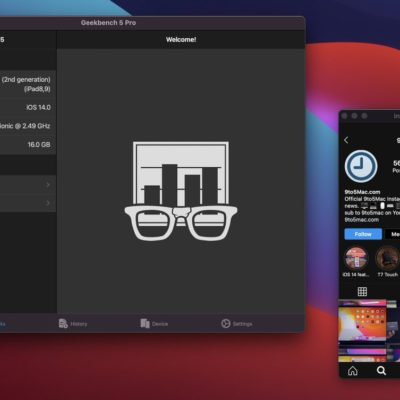Select the (iPad8,9) model identifier

click(x=37, y=89)
